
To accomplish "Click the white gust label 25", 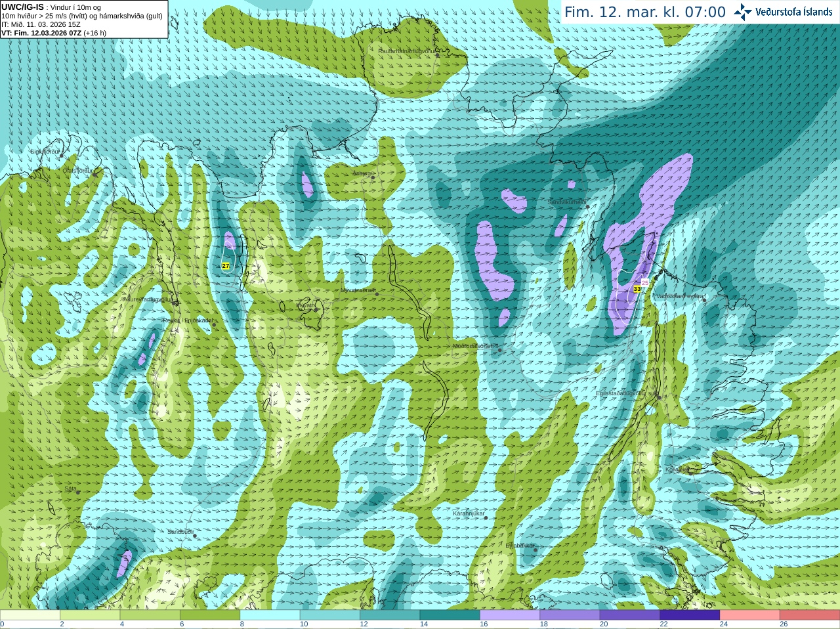I will [x=644, y=282].
